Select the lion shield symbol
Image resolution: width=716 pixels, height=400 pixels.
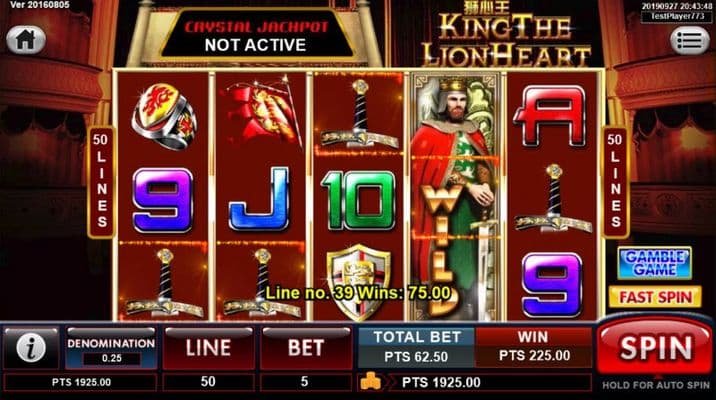359,282
